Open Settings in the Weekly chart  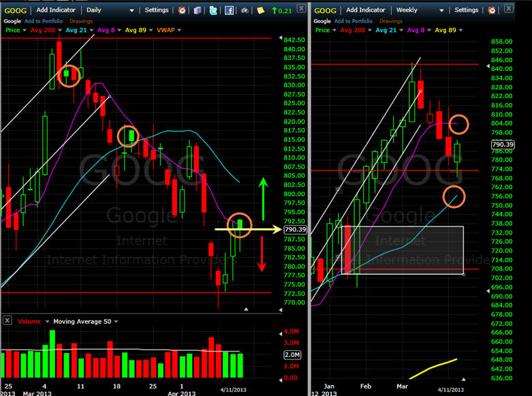tap(466, 10)
